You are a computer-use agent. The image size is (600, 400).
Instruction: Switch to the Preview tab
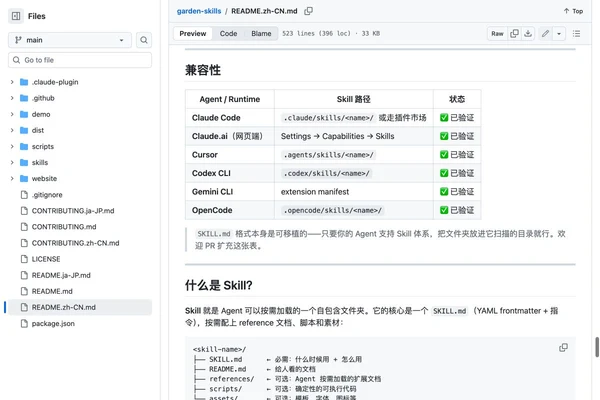(x=192, y=33)
